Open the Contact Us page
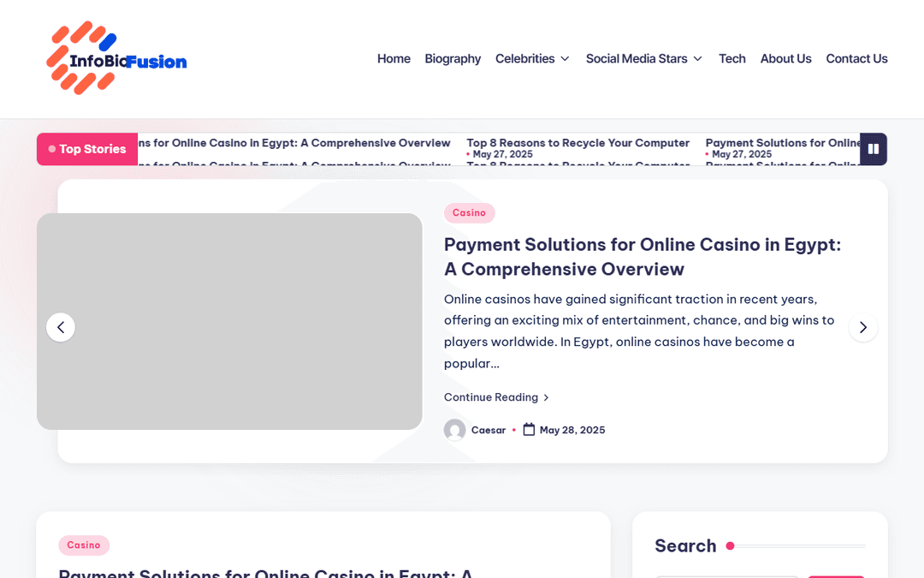 tap(856, 59)
